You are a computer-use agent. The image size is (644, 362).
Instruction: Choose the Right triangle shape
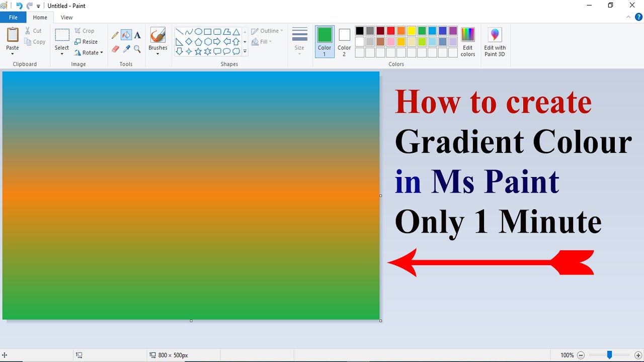(179, 42)
